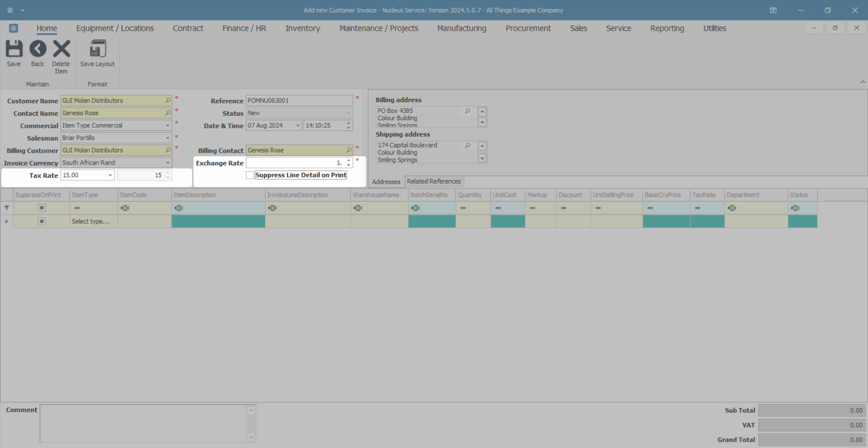Viewport: 868px width, 448px height.
Task: Open Billing Customer lookup magnifier
Action: tap(168, 150)
